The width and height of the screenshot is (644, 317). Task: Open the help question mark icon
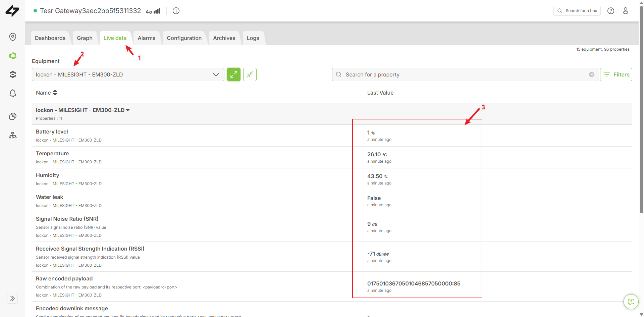pos(611,11)
